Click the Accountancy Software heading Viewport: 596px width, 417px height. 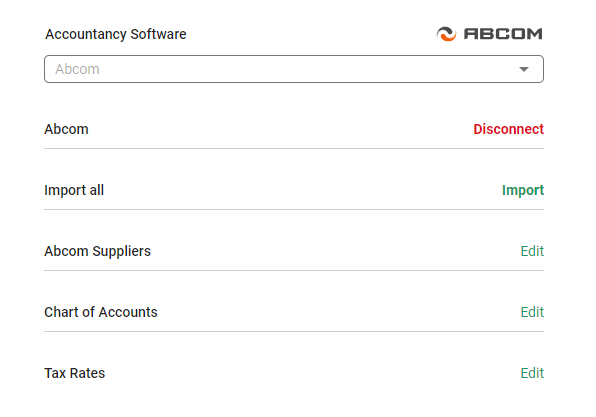coord(116,34)
